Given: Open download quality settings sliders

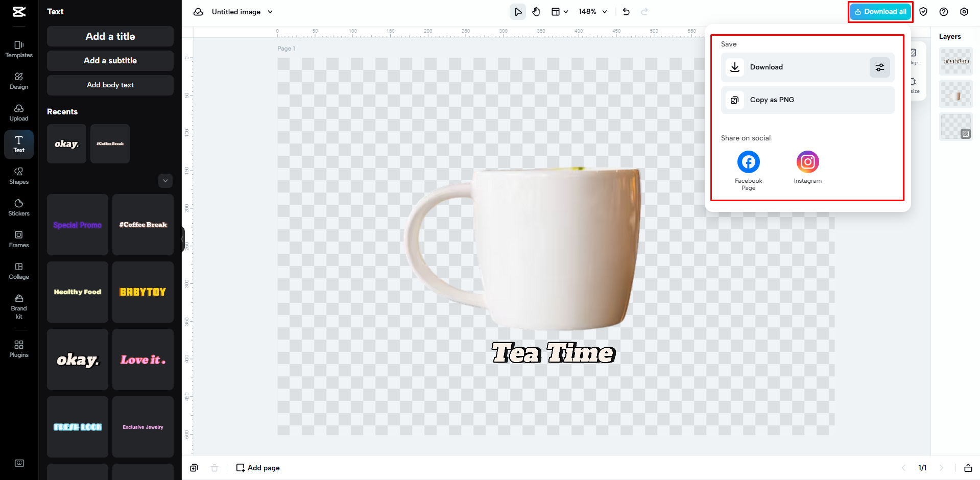Looking at the screenshot, I should 879,67.
